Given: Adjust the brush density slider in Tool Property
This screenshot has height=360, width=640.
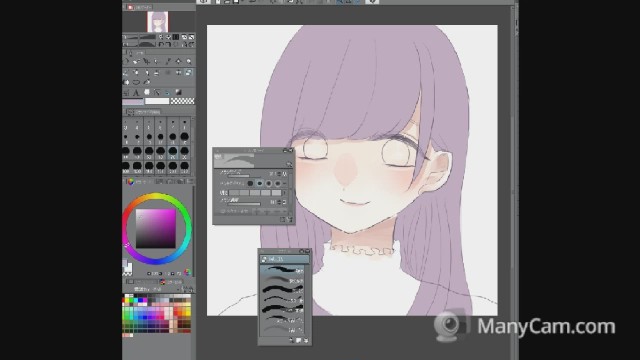Looking at the screenshot, I should click(244, 204).
